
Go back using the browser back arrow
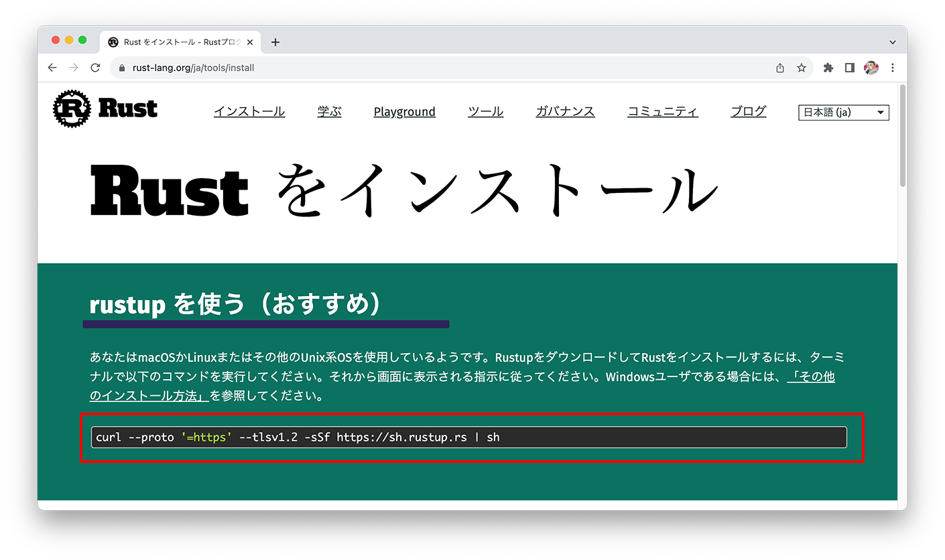[x=52, y=68]
